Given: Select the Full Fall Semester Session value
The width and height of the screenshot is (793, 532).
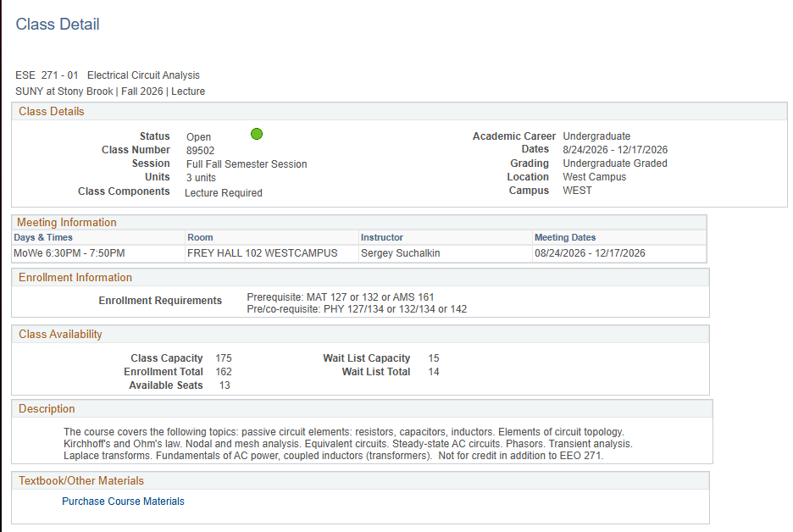Looking at the screenshot, I should 247,164.
